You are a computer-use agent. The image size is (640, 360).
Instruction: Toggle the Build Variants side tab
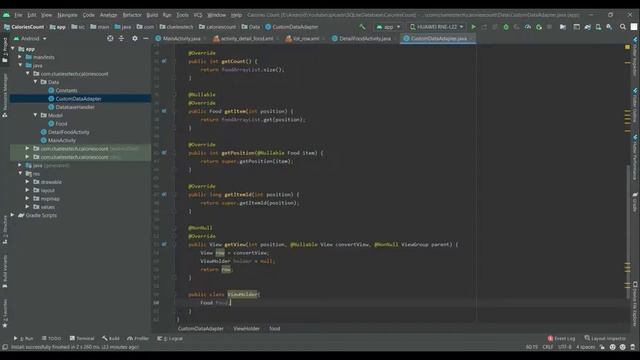click(5, 271)
